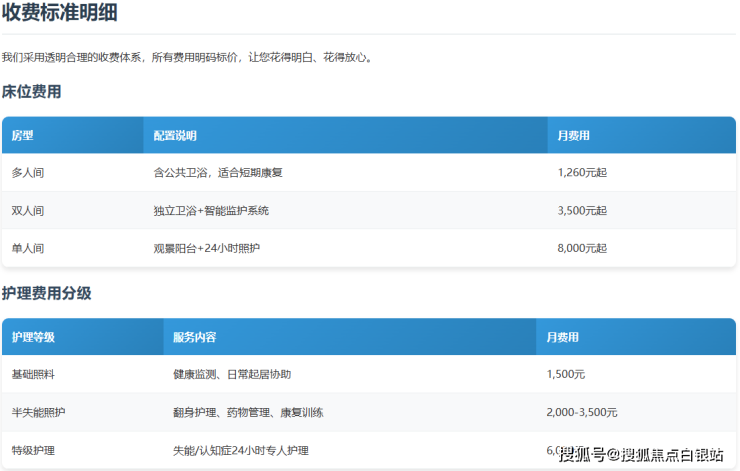This screenshot has width=740, height=471.
Task: Click the 搜狐号@搜狐焦点白银站 watermark
Action: coord(641,455)
